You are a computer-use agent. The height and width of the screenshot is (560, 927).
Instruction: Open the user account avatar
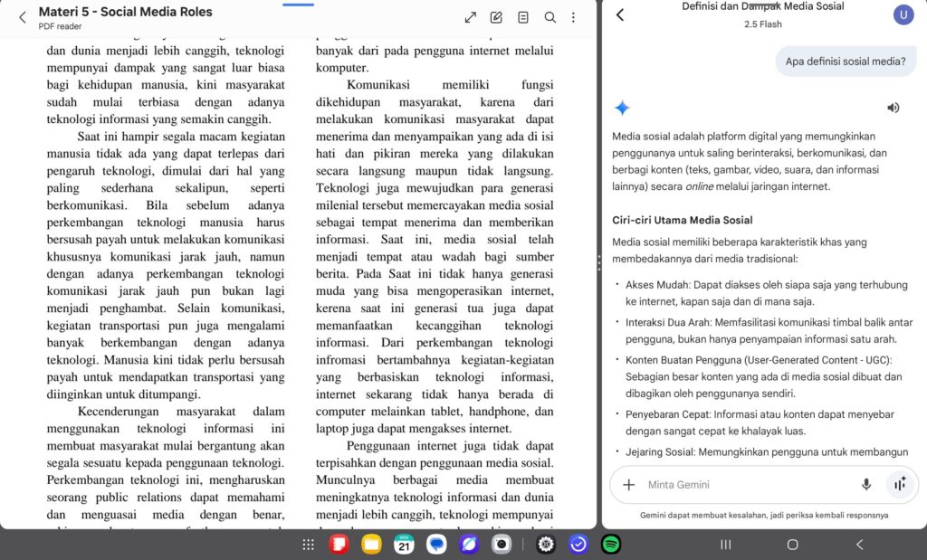[903, 14]
